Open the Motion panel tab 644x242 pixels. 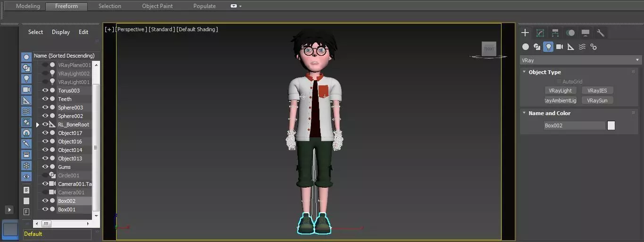570,33
